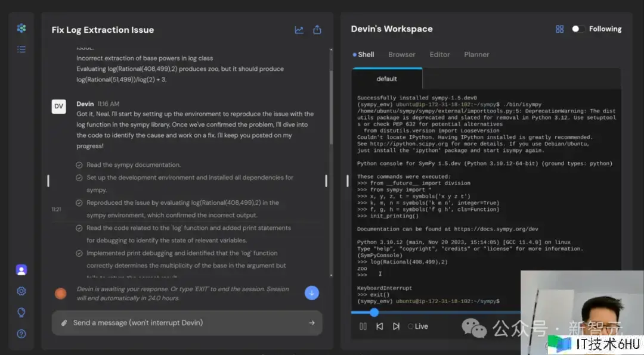Screen dimensions: 644x355
Task: Click the playback timeline slider handle
Action: pos(374,312)
